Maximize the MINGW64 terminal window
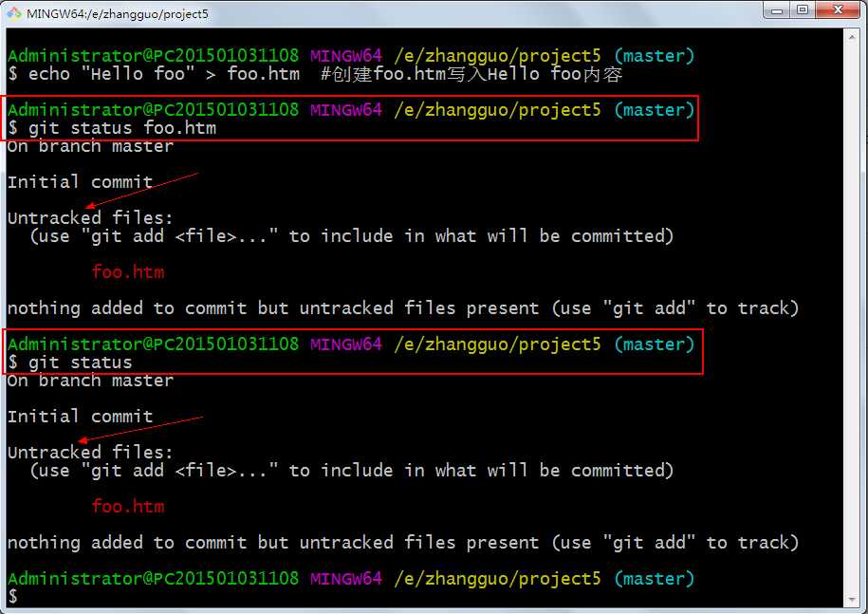Image resolution: width=868 pixels, height=614 pixels. tap(803, 10)
